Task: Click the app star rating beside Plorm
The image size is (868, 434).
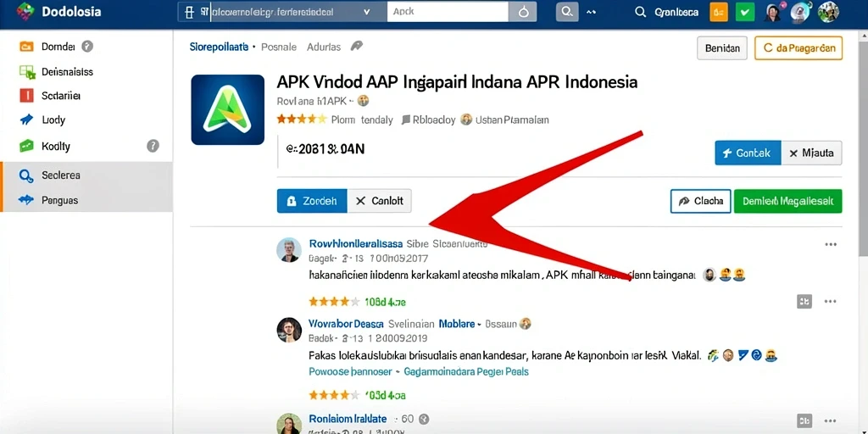Action: pyautogui.click(x=302, y=119)
